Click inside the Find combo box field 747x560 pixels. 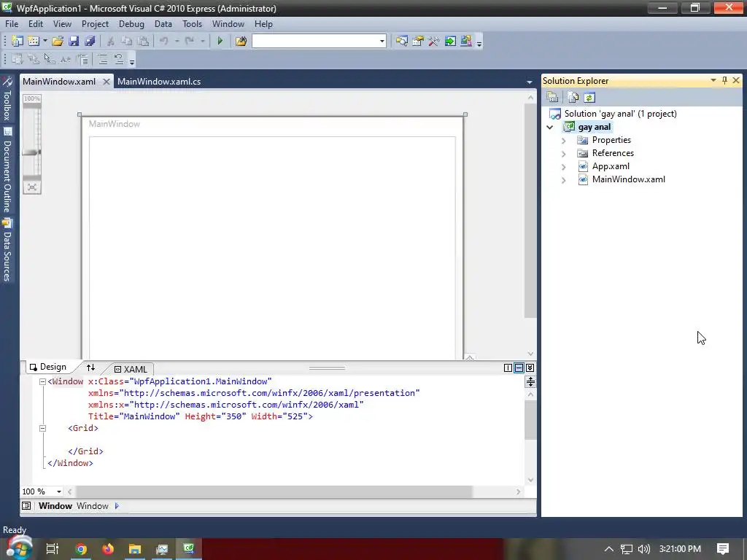click(315, 41)
